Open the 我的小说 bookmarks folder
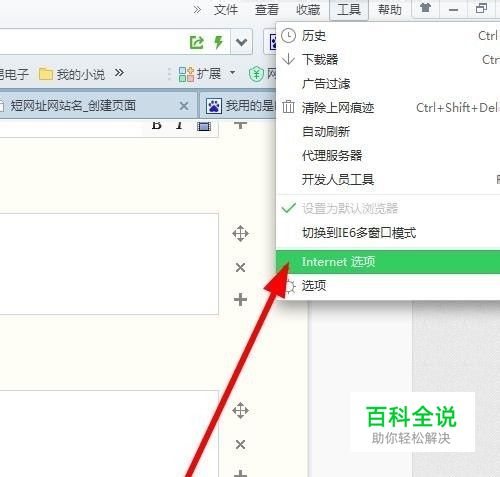 click(72, 74)
